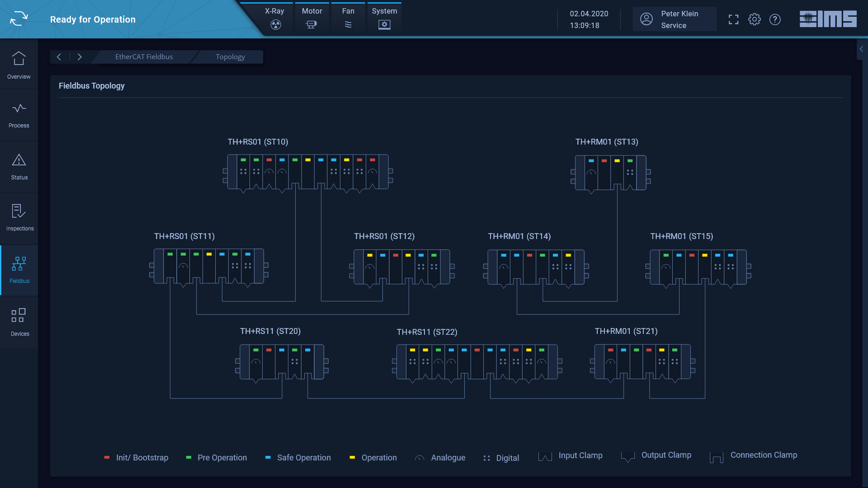Open the help question mark icon
This screenshot has height=488, width=868.
click(775, 19)
